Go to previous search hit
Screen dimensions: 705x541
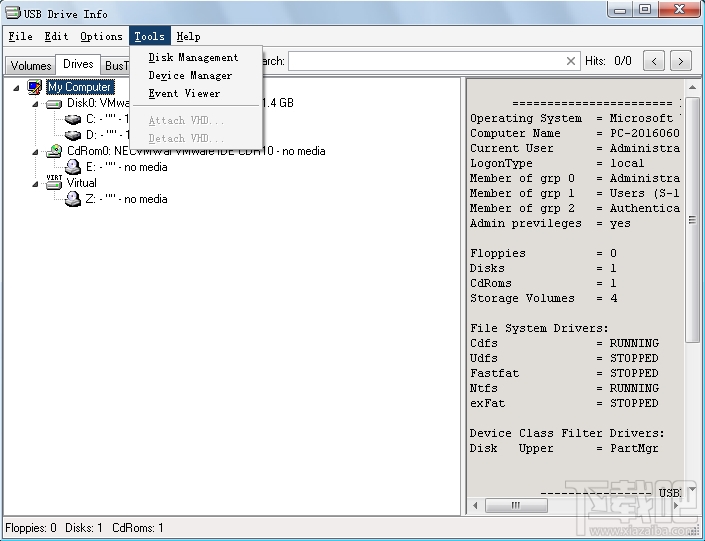point(654,61)
